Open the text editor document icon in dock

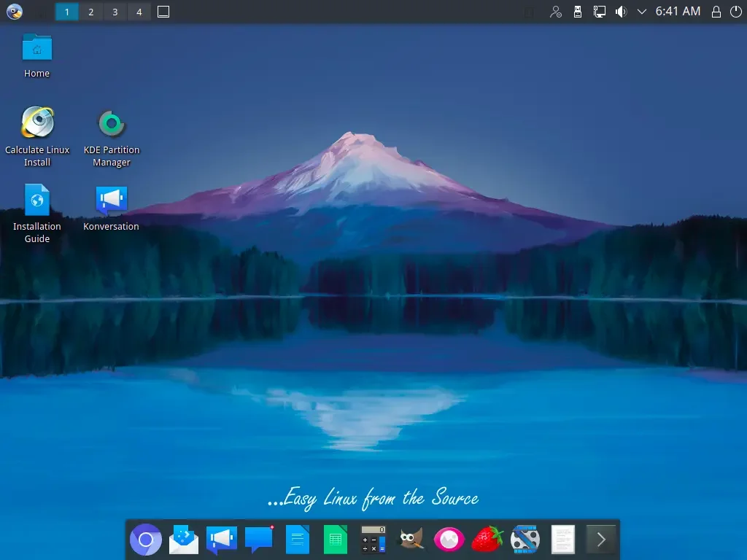pos(562,540)
